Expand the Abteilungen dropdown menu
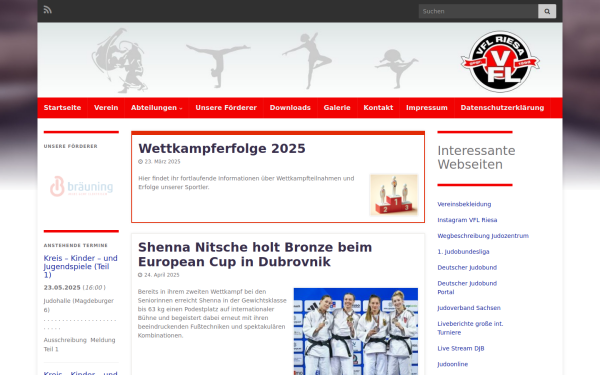 coord(157,108)
